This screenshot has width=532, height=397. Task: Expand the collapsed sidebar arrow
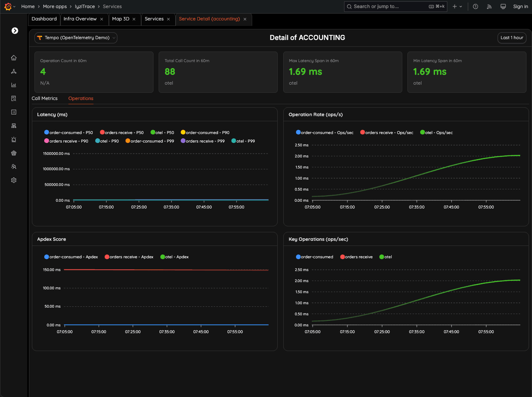[x=15, y=31]
